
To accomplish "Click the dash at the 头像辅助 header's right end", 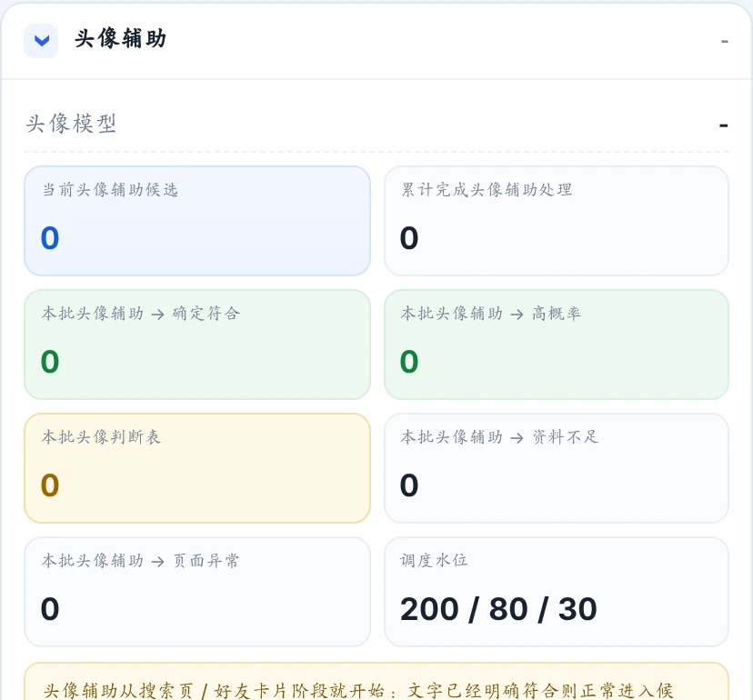I will [x=724, y=42].
